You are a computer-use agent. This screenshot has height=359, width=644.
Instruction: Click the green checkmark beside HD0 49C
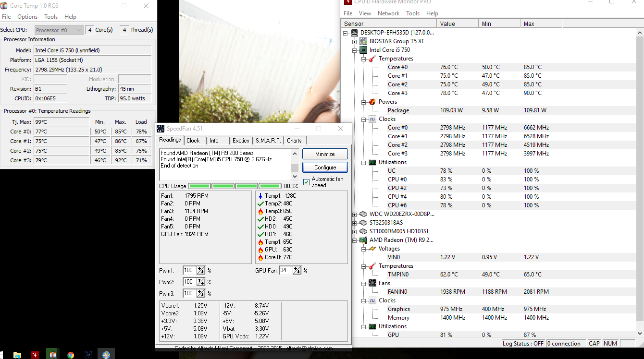(260, 227)
